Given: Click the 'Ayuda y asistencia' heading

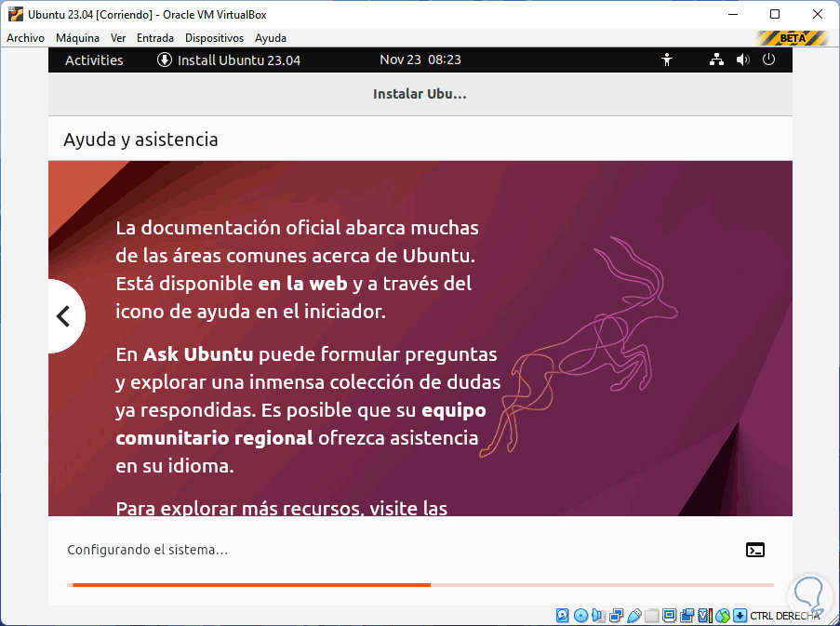Looking at the screenshot, I should point(140,140).
